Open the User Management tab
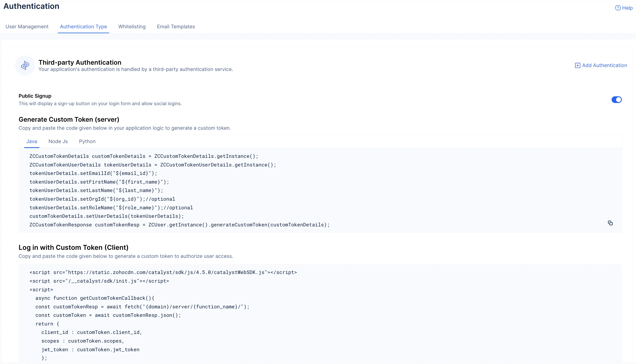Viewport: 636px width, 364px height. tap(27, 27)
